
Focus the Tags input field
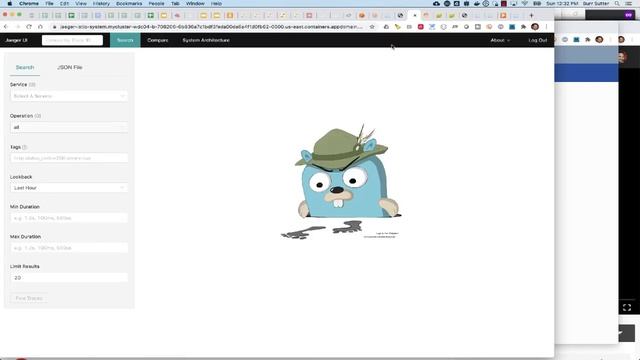[x=69, y=158]
